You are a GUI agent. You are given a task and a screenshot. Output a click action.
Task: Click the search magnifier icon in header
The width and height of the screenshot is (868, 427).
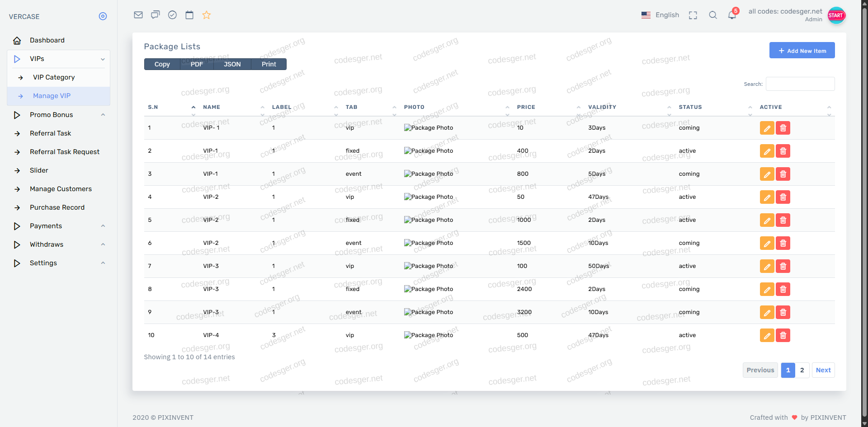tap(713, 15)
